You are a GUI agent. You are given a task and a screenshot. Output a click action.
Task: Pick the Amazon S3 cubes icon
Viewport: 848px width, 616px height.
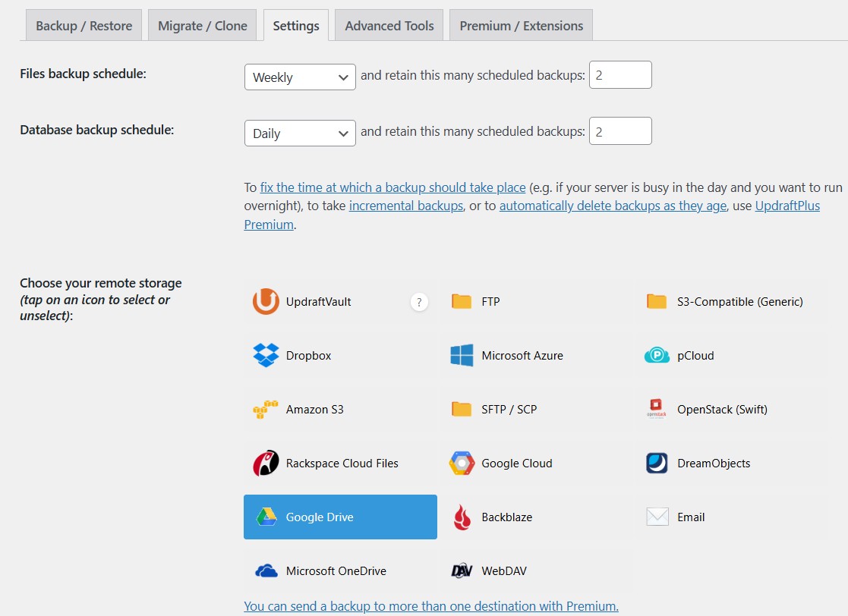click(x=266, y=409)
